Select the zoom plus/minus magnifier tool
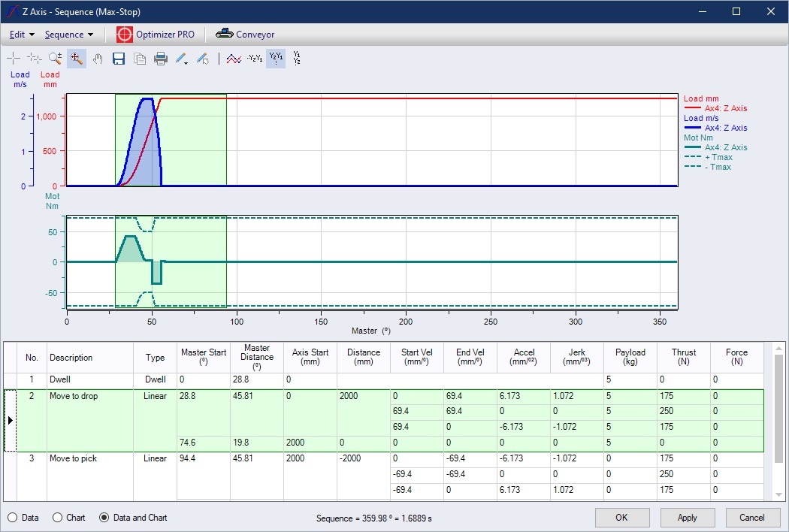The width and height of the screenshot is (789, 532). click(x=55, y=59)
